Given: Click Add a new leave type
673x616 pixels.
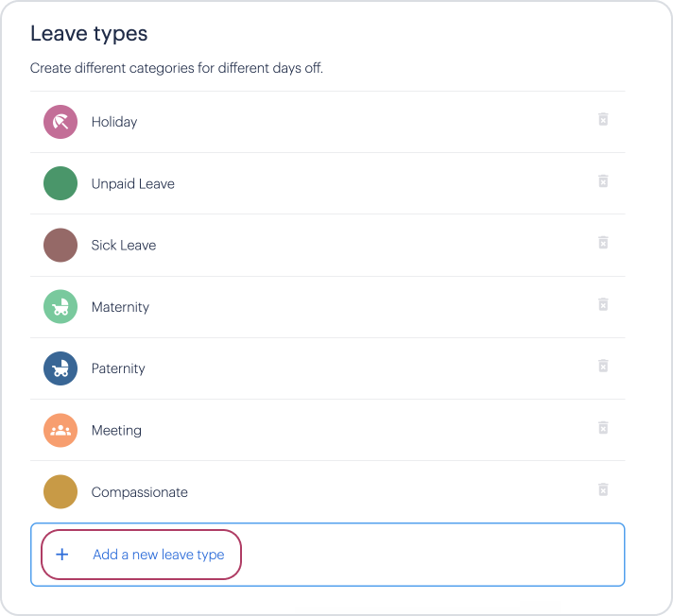Looking at the screenshot, I should coord(159,555).
